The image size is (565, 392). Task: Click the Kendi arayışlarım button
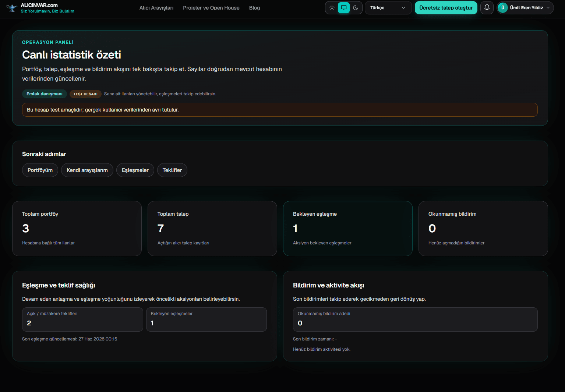tap(87, 170)
